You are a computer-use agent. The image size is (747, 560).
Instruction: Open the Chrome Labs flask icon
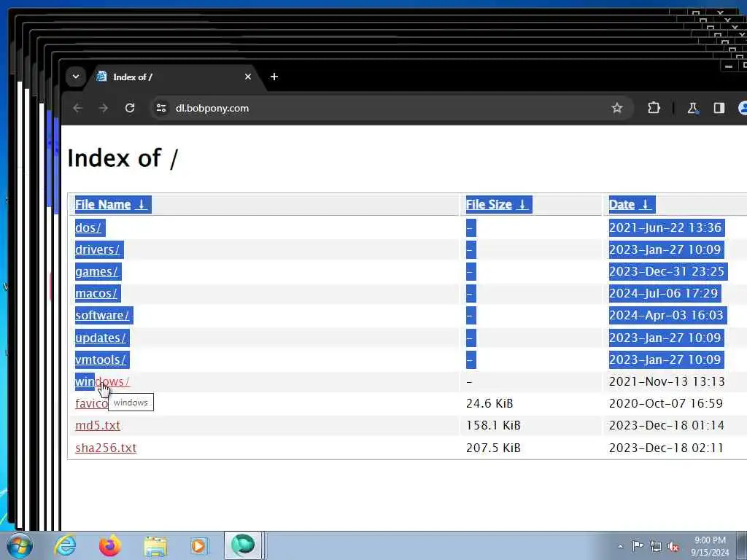point(693,108)
